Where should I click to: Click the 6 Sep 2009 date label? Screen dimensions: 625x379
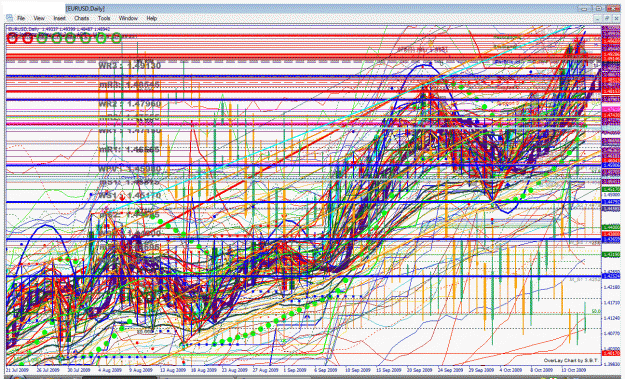[x=325, y=370]
